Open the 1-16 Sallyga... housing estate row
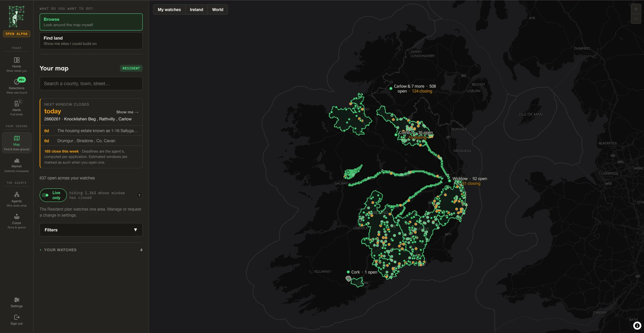 click(x=91, y=131)
